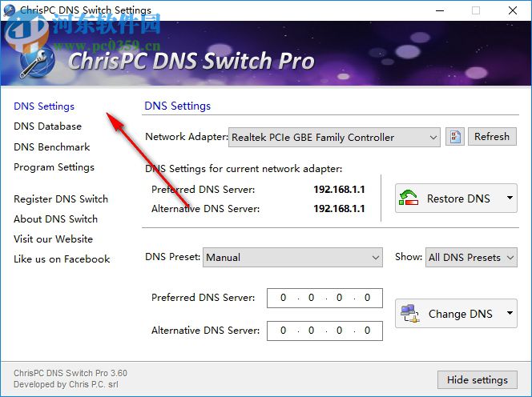Viewport: 532px width, 397px height.
Task: Expand the Restore DNS button arrow
Action: [510, 198]
